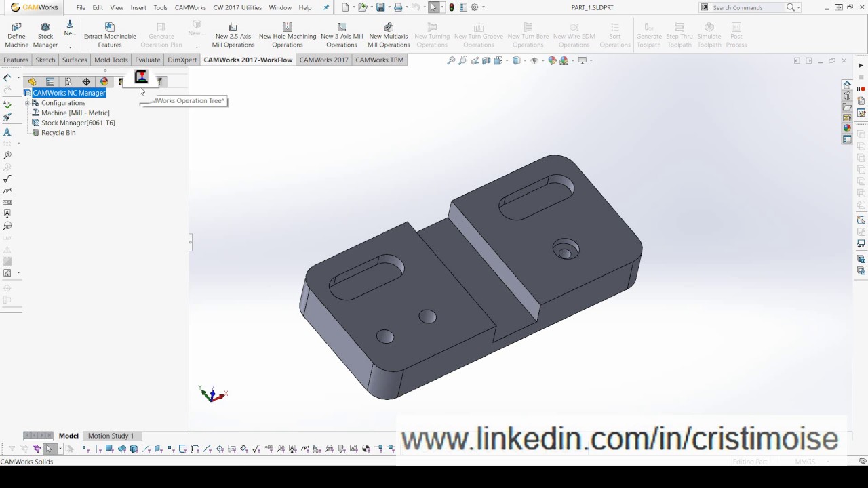The image size is (868, 488).
Task: Toggle the pin icon beside Help menu
Action: 326,7
